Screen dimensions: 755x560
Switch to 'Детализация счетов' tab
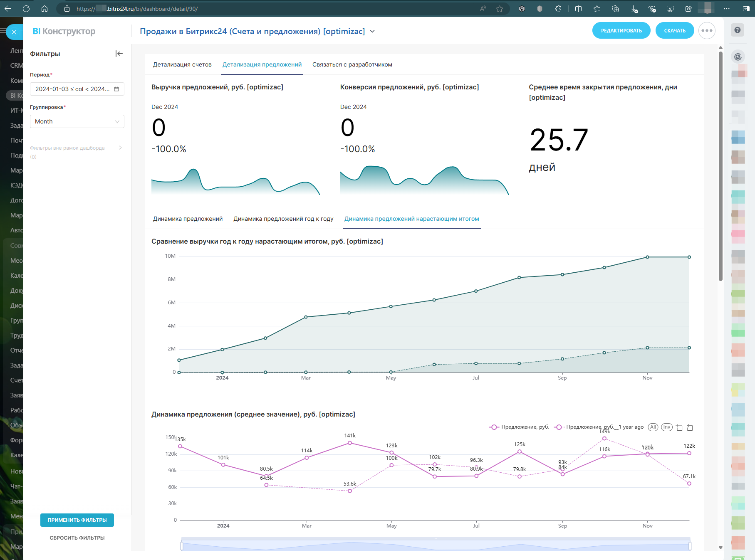pos(182,64)
